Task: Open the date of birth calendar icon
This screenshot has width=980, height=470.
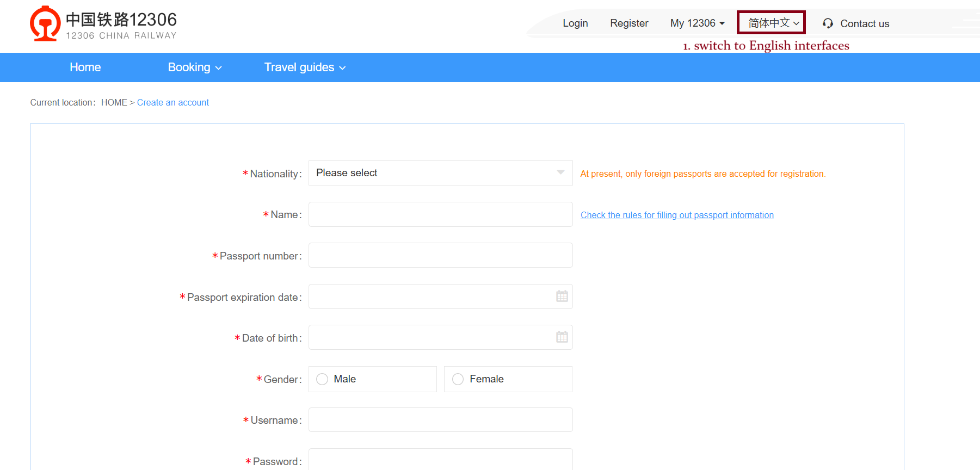Action: (x=562, y=337)
